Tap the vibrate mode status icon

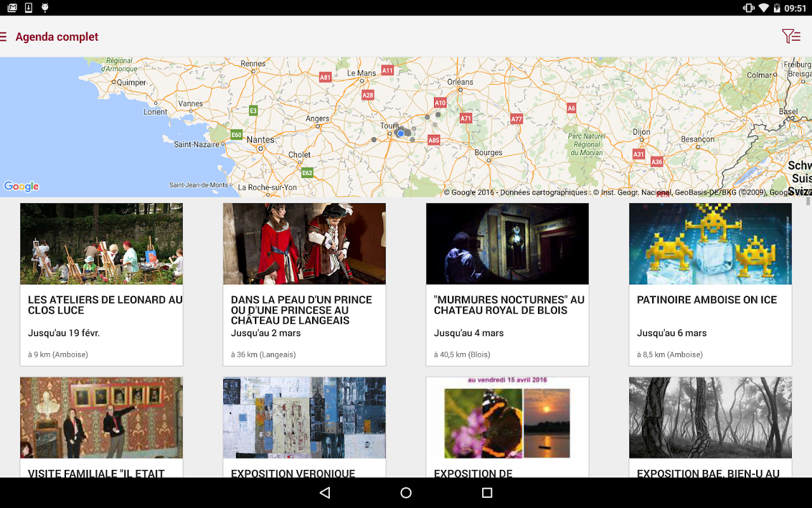coord(749,8)
